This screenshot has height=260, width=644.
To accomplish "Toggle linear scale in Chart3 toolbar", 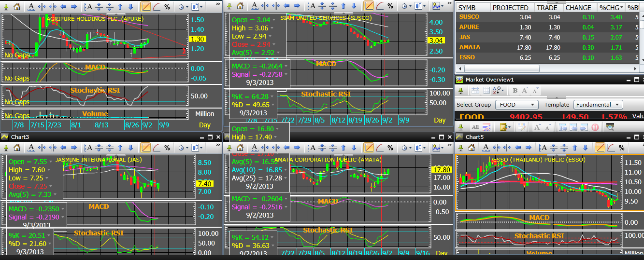I will point(145,148).
